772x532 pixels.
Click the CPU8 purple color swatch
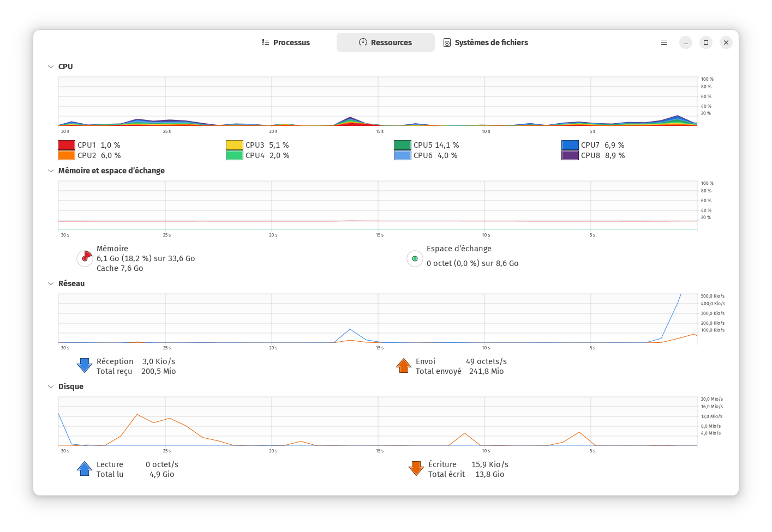click(570, 155)
